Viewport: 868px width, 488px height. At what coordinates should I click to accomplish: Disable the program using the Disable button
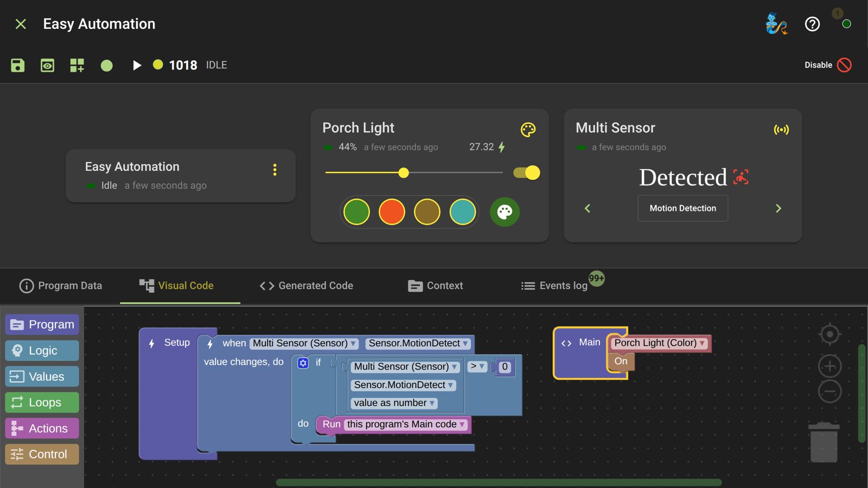pyautogui.click(x=828, y=65)
